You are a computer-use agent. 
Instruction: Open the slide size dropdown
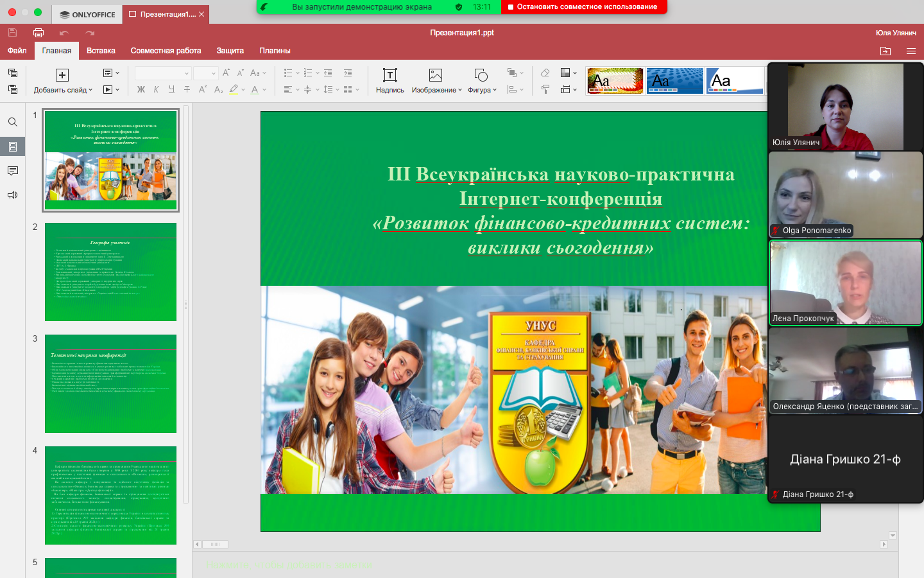[569, 89]
